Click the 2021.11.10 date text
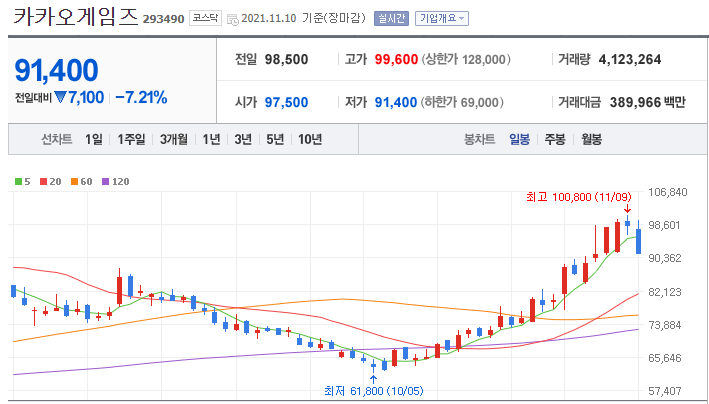 click(x=269, y=19)
